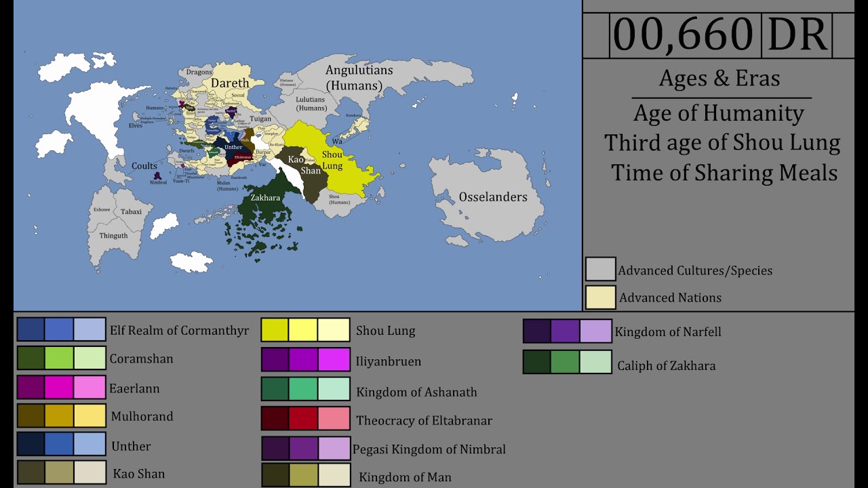Click the pale yellow Shou Lung swatch

pyautogui.click(x=334, y=330)
